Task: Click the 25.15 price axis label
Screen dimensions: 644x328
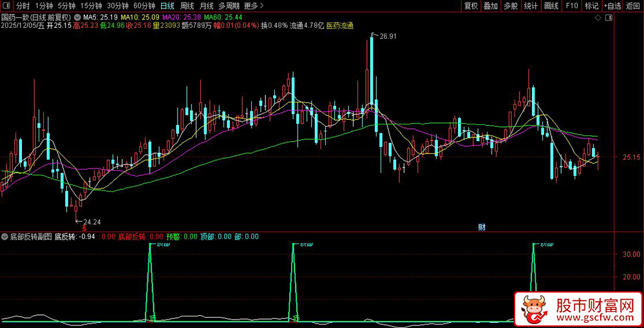Action: (631, 157)
